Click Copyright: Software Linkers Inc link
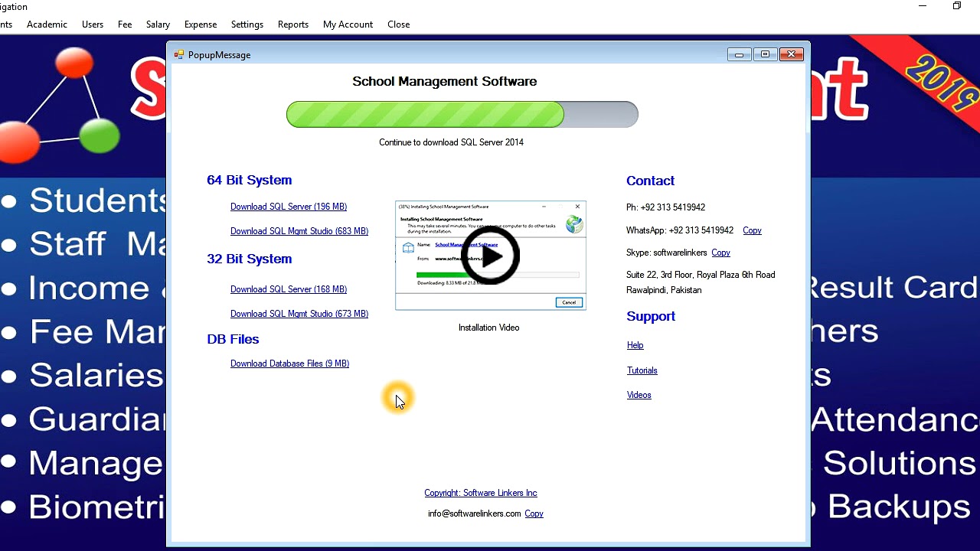The width and height of the screenshot is (980, 551). pyautogui.click(x=481, y=493)
